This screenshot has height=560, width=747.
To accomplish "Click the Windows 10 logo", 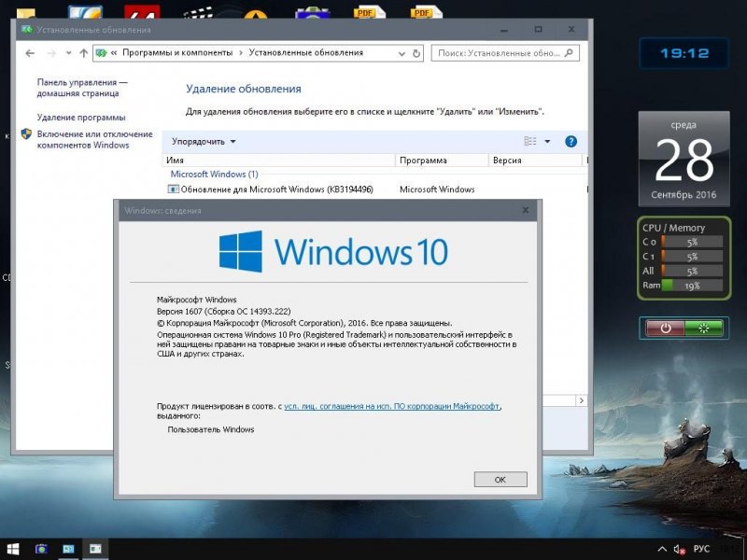I will [333, 251].
